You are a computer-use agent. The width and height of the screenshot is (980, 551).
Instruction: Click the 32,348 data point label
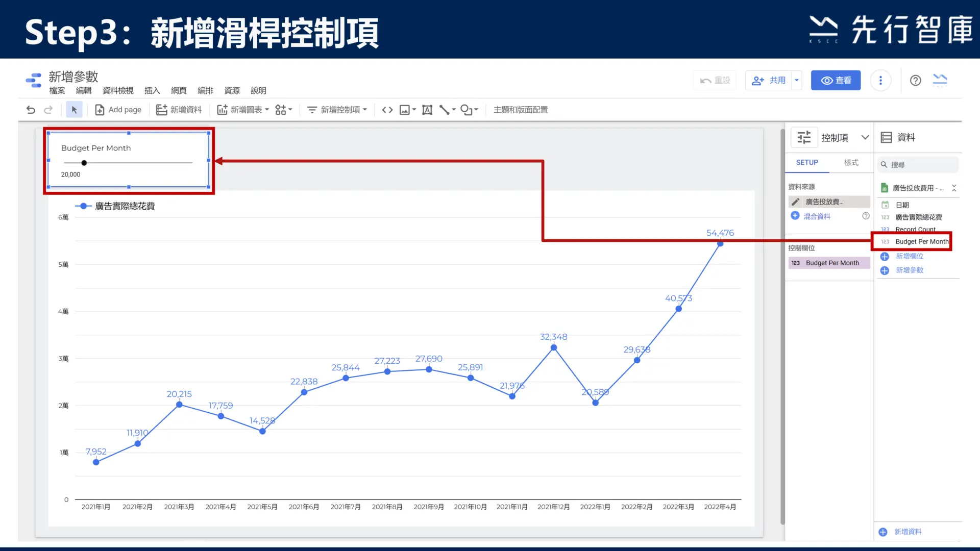(x=553, y=337)
